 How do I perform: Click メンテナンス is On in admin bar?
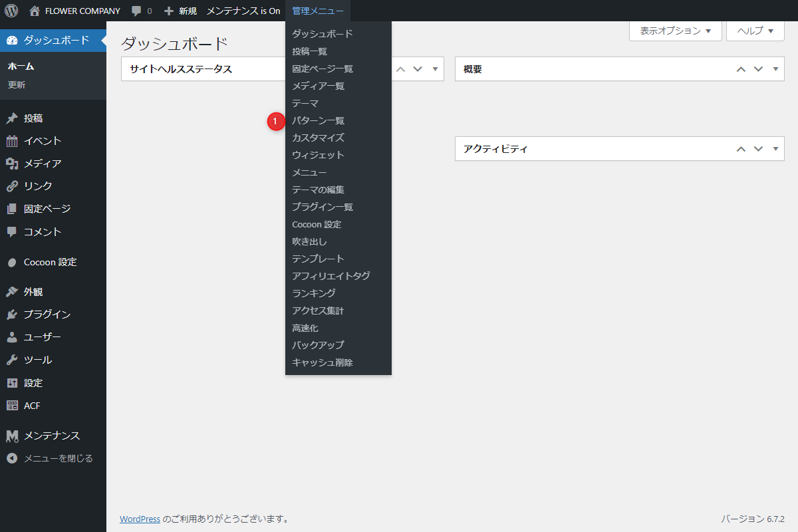click(x=243, y=11)
